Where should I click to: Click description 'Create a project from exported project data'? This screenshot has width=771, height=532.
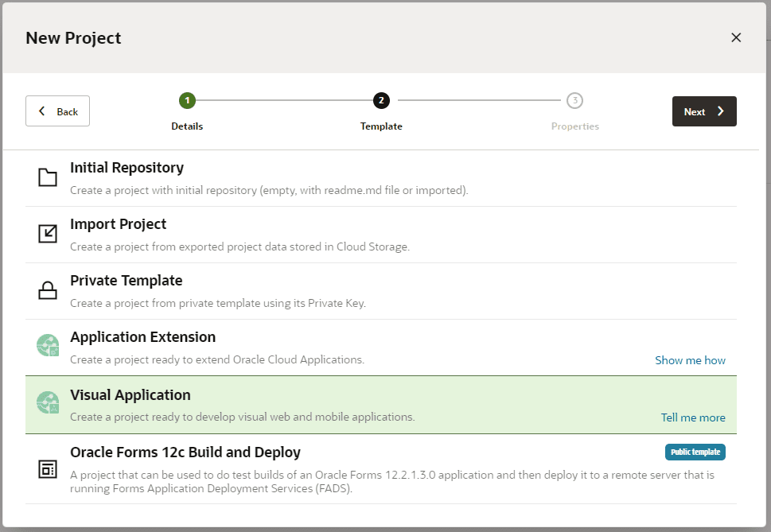click(240, 247)
